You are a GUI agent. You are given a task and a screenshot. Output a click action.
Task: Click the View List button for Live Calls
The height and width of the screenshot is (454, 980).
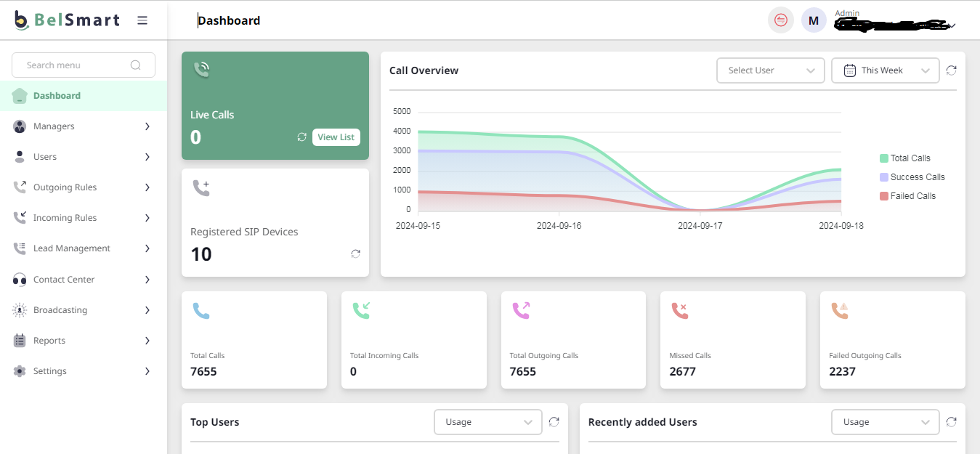[x=336, y=137]
